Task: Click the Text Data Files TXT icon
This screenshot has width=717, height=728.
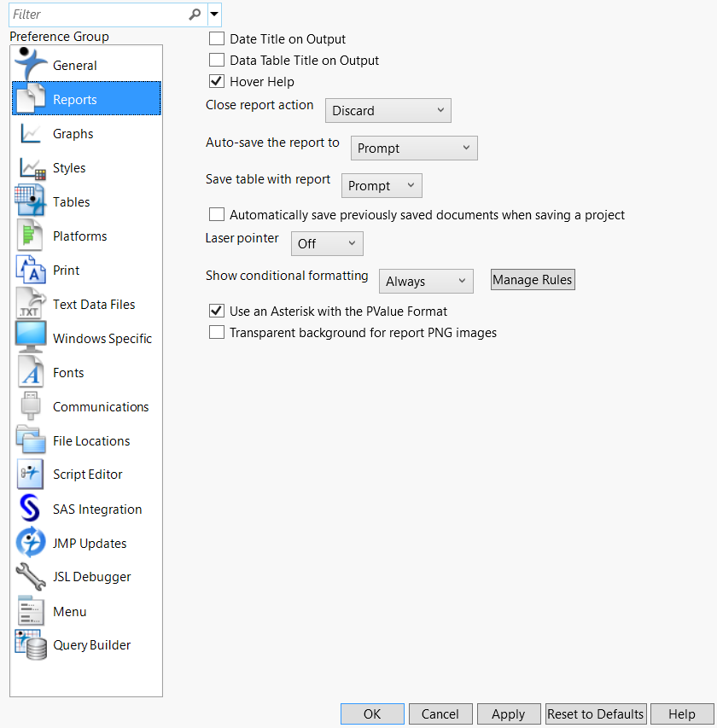Action: [31, 303]
